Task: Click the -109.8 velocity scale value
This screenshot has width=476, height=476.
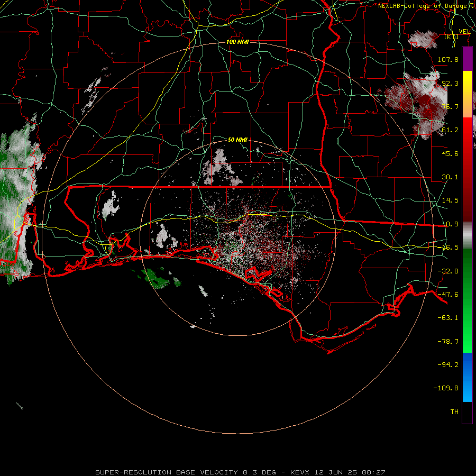Action: pyautogui.click(x=446, y=388)
